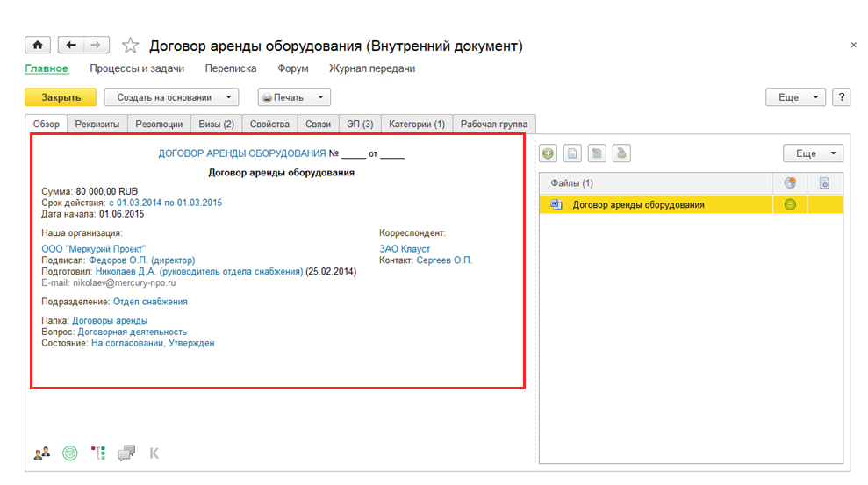Viewport: 868px width, 485px height.
Task: Click the gray K icon at bottom
Action: (x=154, y=453)
